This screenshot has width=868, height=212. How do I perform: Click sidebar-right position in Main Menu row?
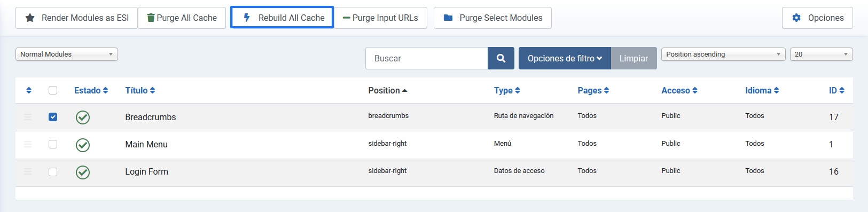pyautogui.click(x=387, y=143)
